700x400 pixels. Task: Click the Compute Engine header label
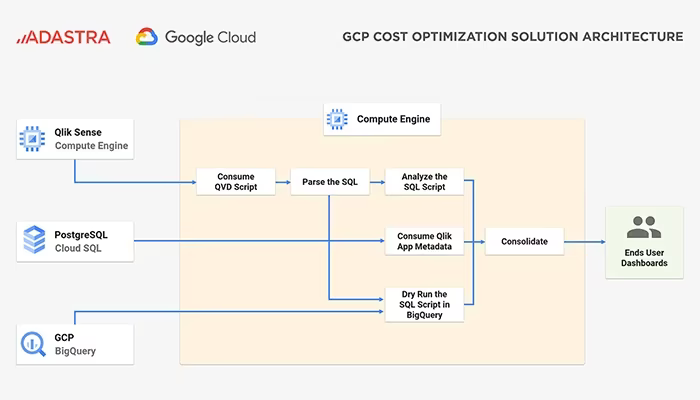(x=393, y=119)
